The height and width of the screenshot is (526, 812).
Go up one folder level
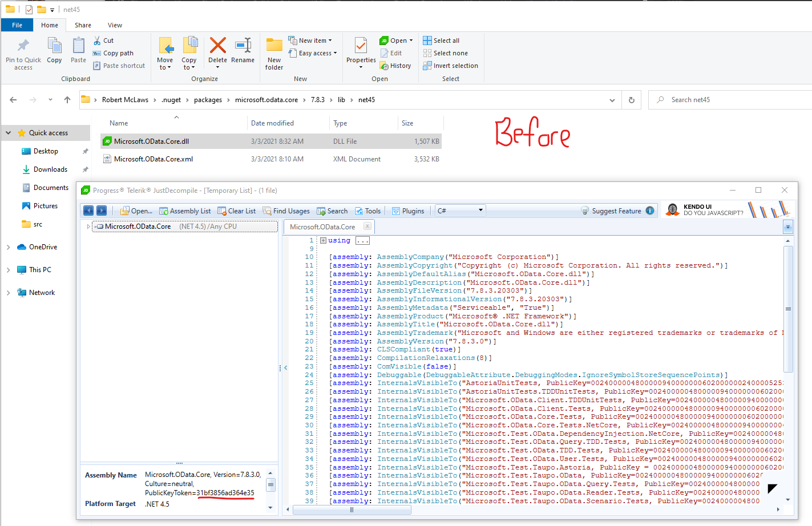(x=67, y=100)
